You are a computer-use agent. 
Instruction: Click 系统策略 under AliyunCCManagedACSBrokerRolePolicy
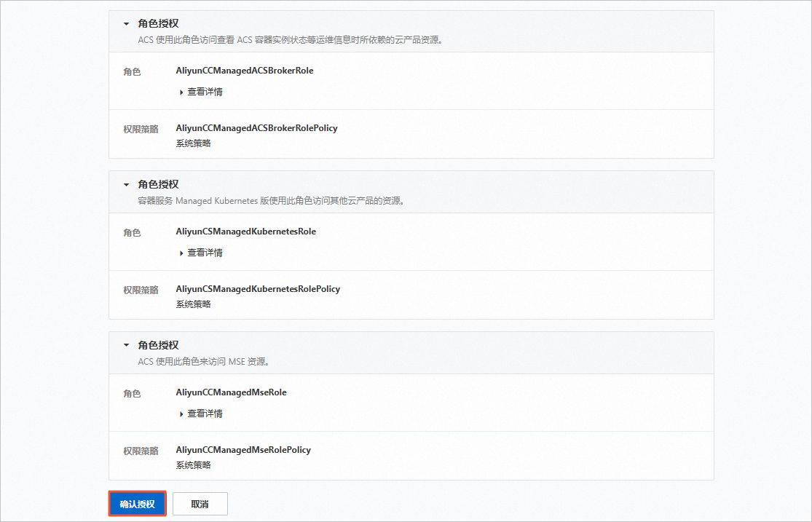(x=193, y=143)
